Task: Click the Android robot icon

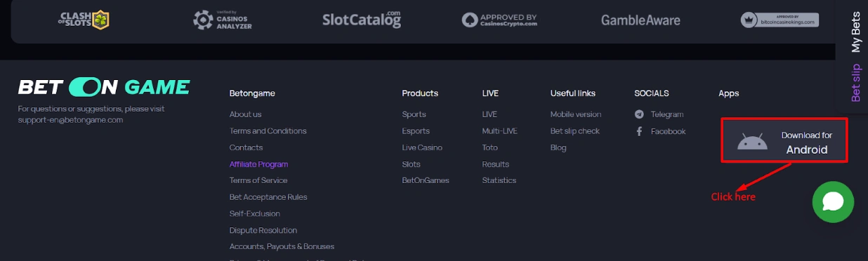Action: 752,142
